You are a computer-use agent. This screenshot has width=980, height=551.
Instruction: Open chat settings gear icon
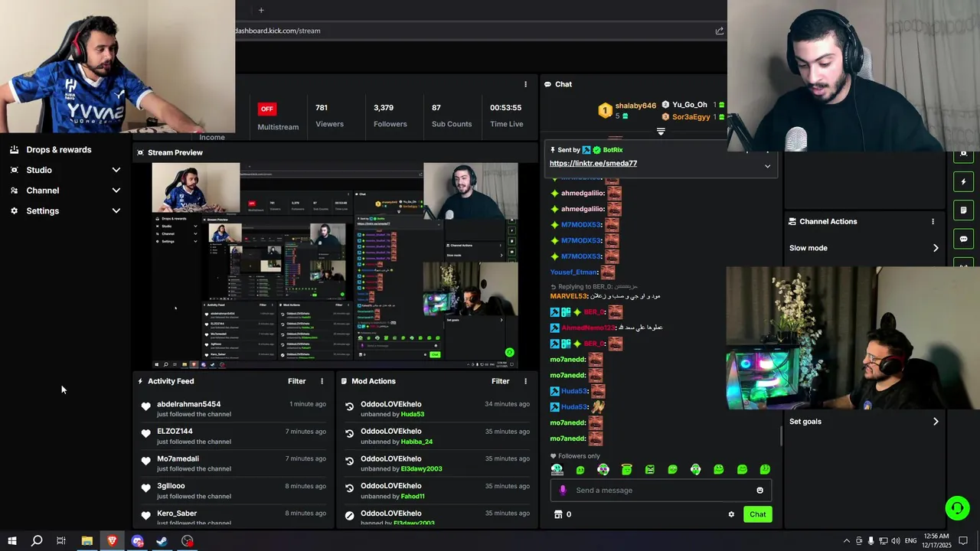click(731, 514)
